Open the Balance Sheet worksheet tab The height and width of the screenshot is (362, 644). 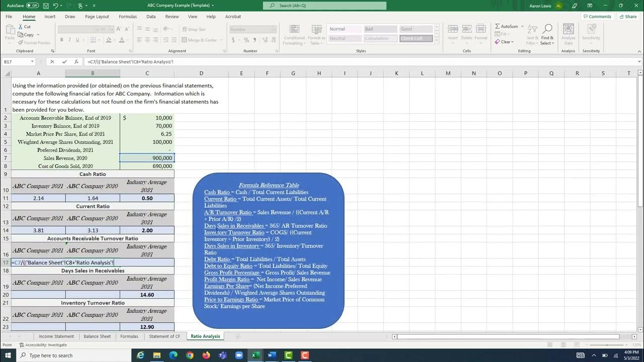pos(97,336)
